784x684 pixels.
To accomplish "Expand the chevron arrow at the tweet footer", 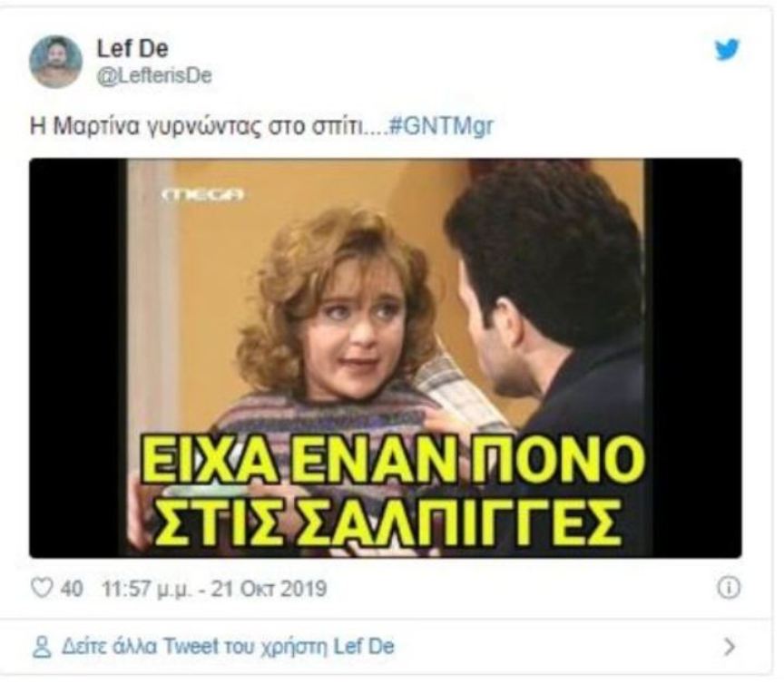I will (x=730, y=647).
